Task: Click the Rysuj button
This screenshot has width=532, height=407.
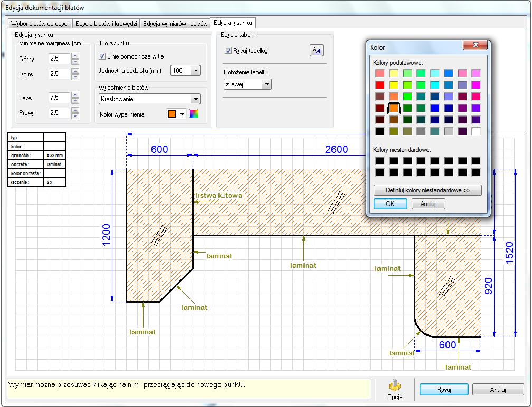Action: 444,390
